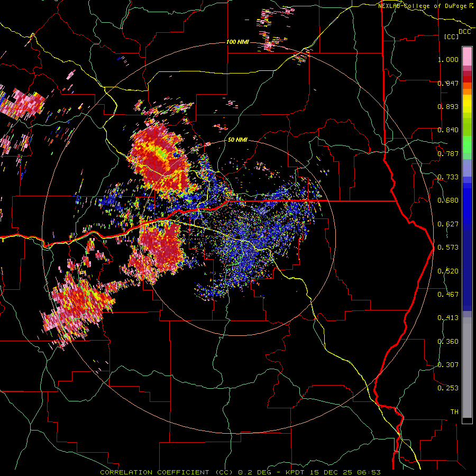Select the 0.840 scale value
Viewport: 476px width, 476px height.
(448, 130)
